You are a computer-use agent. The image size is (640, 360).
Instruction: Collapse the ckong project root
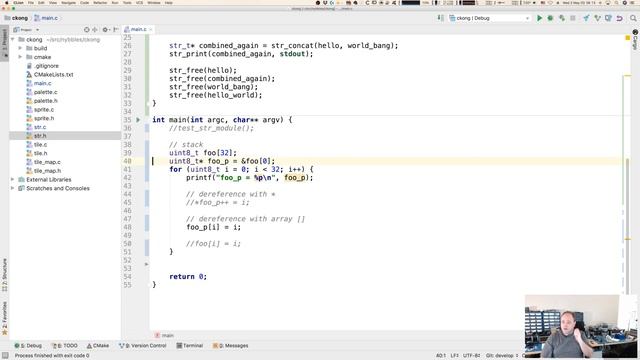(x=13, y=40)
